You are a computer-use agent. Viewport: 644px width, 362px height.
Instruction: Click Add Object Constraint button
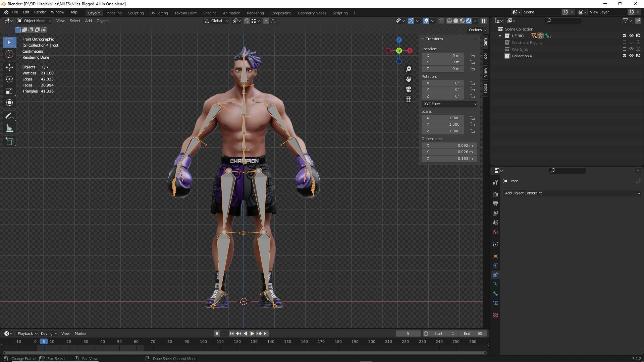(572, 193)
